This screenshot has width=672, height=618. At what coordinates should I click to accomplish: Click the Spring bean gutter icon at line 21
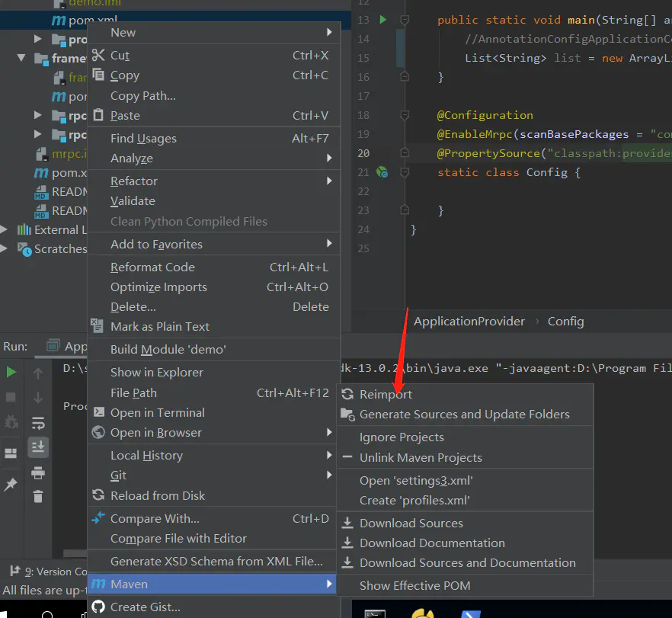click(382, 173)
